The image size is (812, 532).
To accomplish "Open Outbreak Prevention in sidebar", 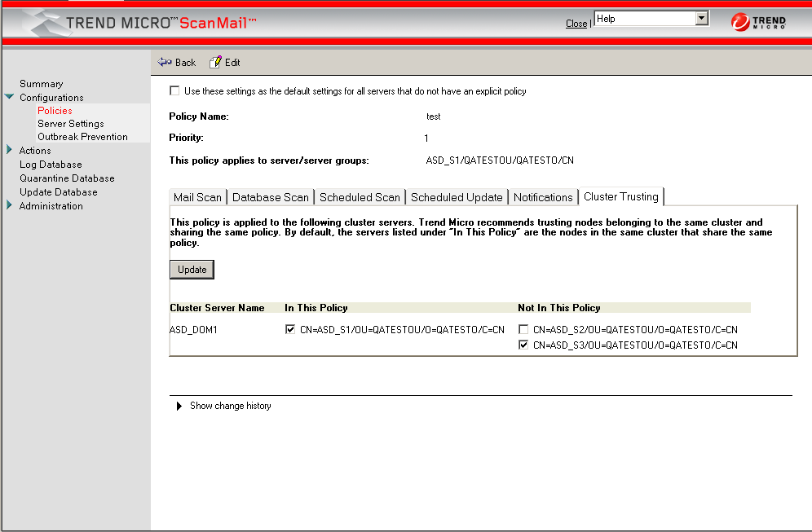I will click(82, 137).
